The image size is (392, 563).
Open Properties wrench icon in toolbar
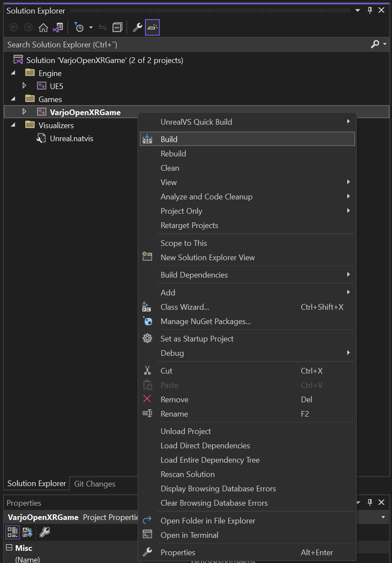point(138,27)
